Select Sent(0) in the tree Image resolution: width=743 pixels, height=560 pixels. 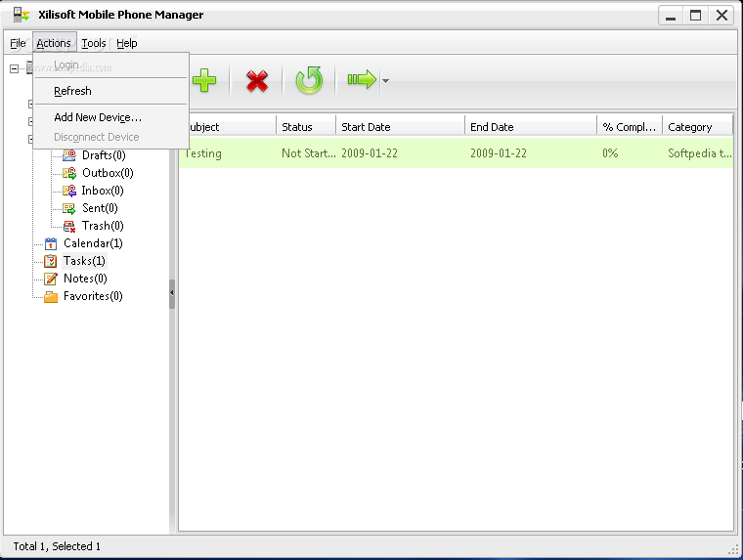point(100,208)
